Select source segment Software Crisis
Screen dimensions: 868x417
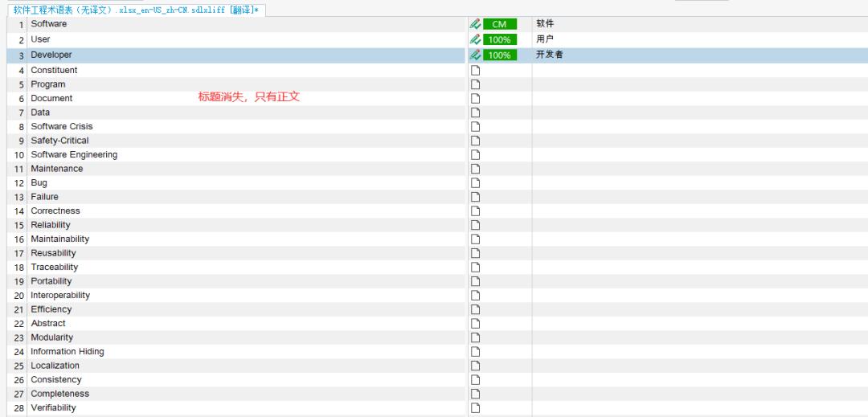tap(62, 127)
